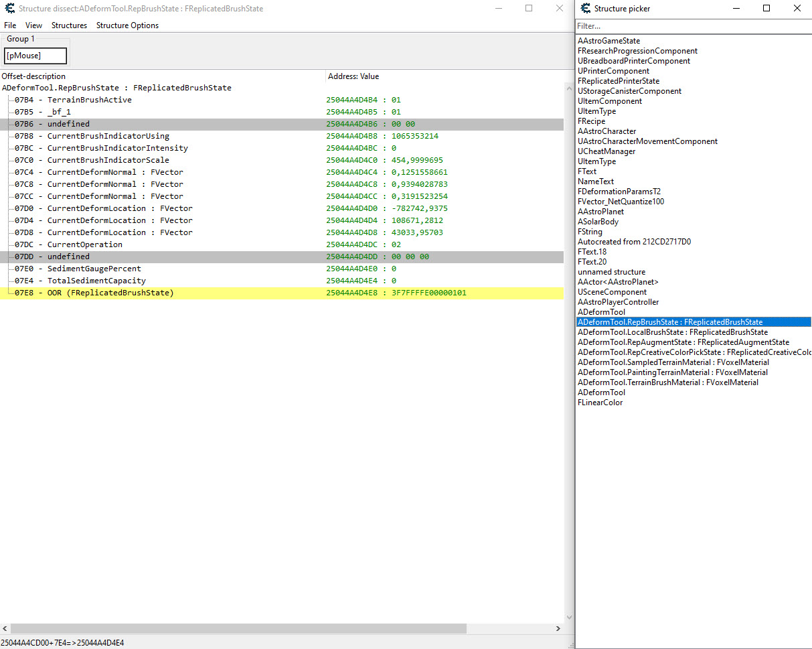Open the Structure Options menu
The height and width of the screenshot is (649, 812).
point(127,25)
